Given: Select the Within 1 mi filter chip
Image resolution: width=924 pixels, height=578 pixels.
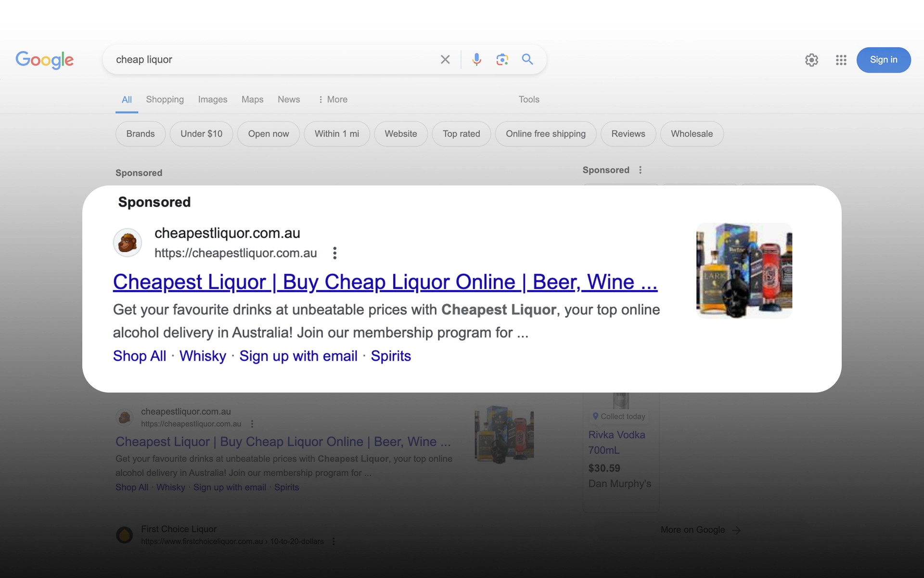Looking at the screenshot, I should click(337, 134).
